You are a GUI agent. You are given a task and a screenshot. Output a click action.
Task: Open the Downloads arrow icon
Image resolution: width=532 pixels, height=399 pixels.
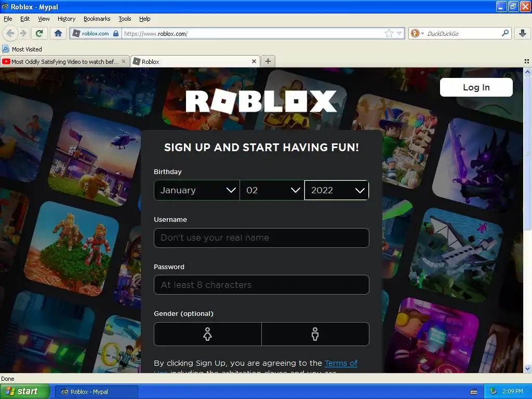pos(522,33)
